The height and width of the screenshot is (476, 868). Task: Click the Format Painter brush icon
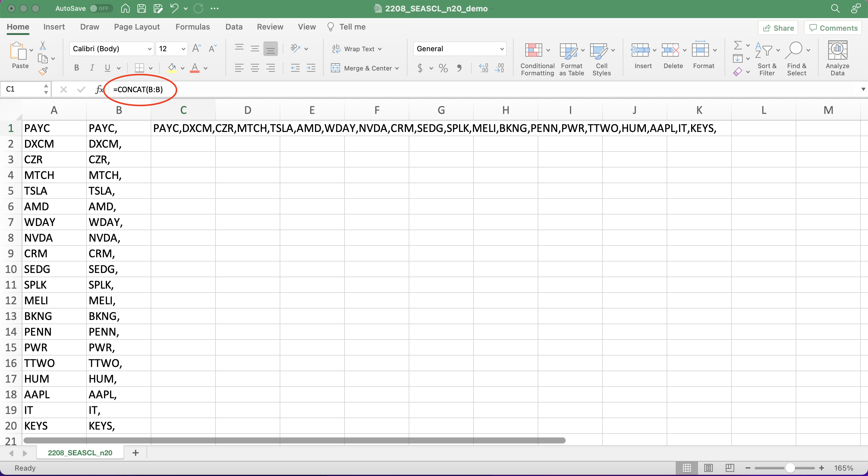43,71
